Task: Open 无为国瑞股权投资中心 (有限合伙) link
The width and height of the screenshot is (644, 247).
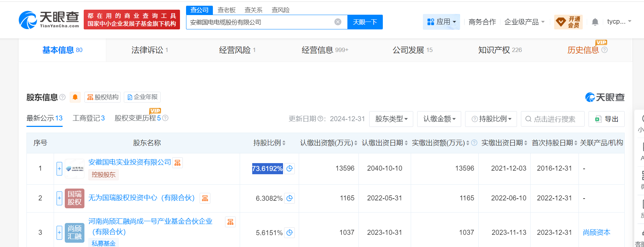Action: tap(142, 198)
